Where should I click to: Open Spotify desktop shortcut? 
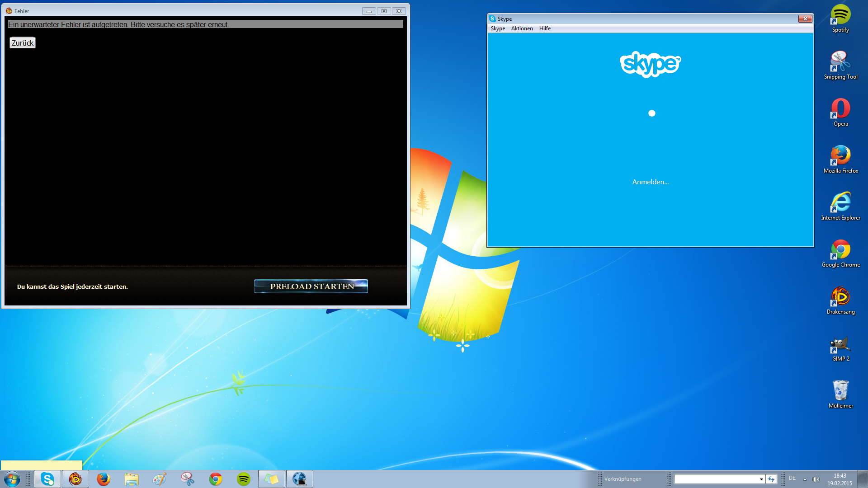tap(840, 19)
